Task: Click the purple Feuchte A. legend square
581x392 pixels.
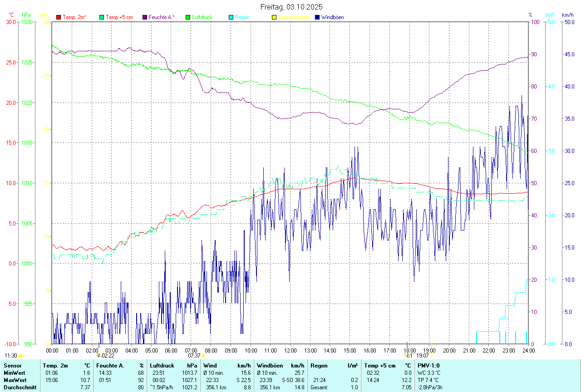Action: click(x=145, y=17)
